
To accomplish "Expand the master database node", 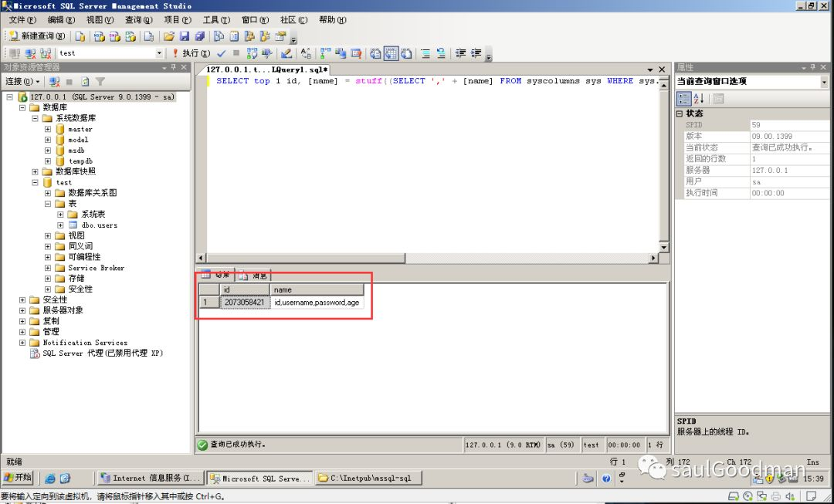I will coord(48,129).
